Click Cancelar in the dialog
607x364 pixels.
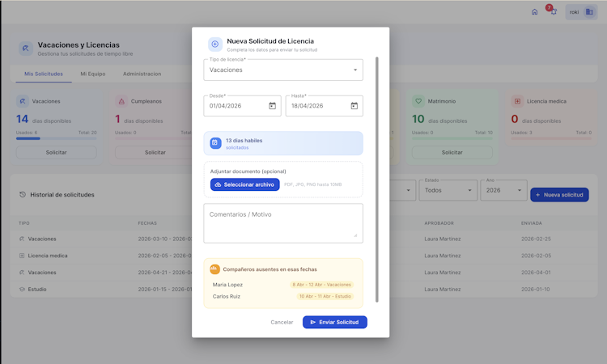point(282,322)
